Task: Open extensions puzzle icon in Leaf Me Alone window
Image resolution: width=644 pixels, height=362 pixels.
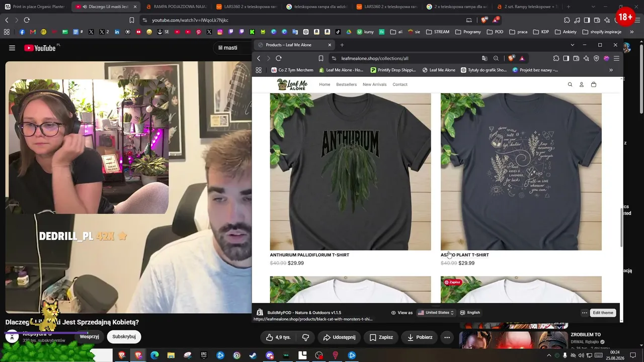Action: [x=556, y=58]
